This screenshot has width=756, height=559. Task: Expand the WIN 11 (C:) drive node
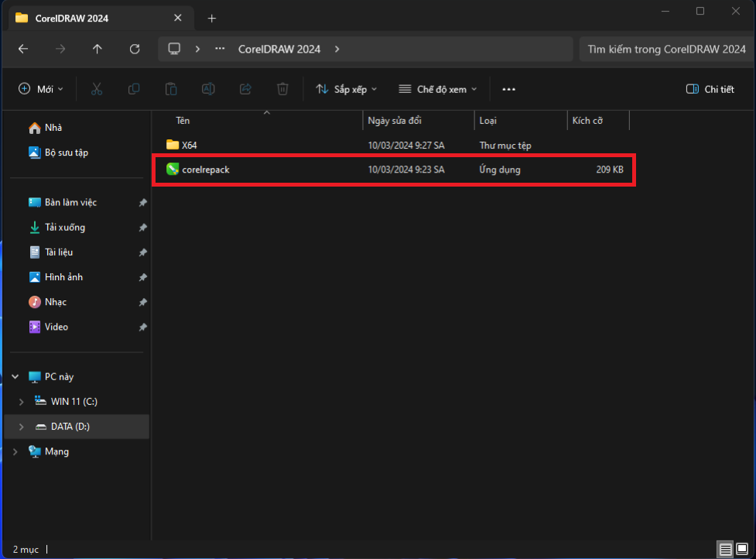click(21, 402)
